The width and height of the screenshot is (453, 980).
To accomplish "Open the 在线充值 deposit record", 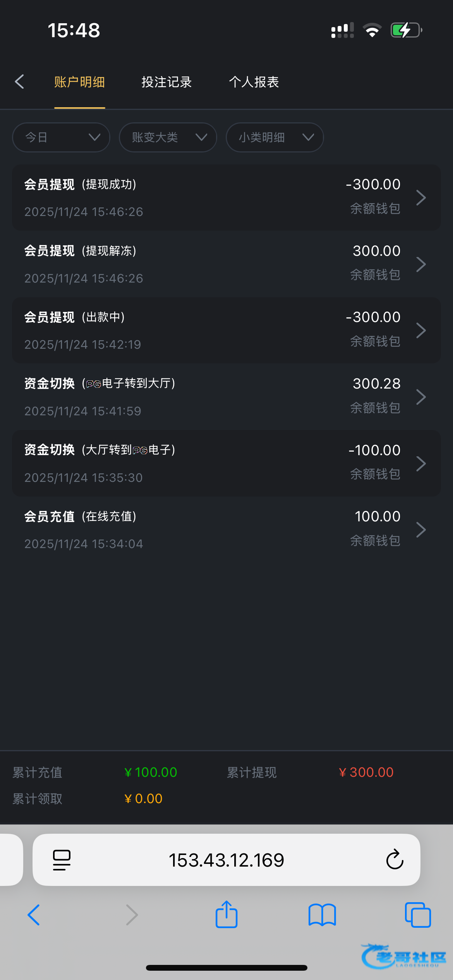I will 226,530.
